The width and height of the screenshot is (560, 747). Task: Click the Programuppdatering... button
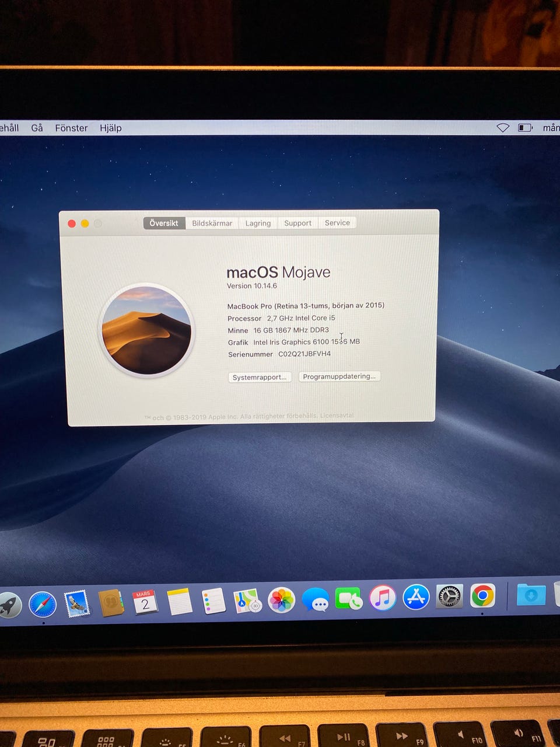tap(339, 376)
